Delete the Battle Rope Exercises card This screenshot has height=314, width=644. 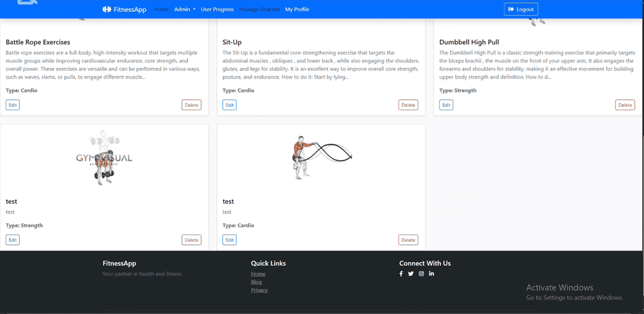(191, 105)
